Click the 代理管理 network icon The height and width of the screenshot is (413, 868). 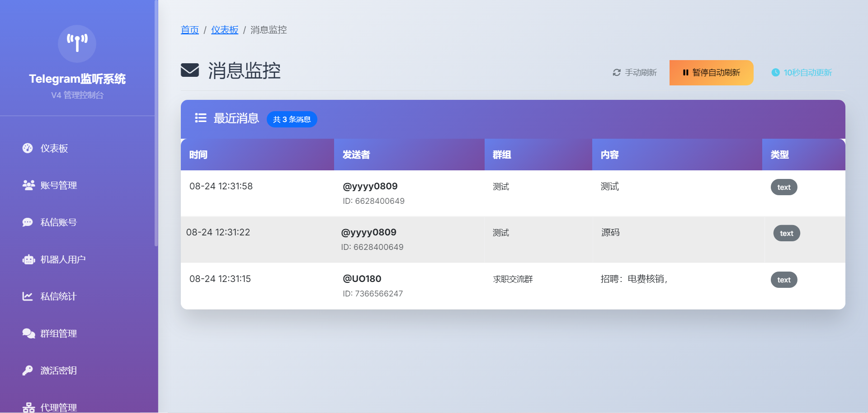[x=28, y=408]
